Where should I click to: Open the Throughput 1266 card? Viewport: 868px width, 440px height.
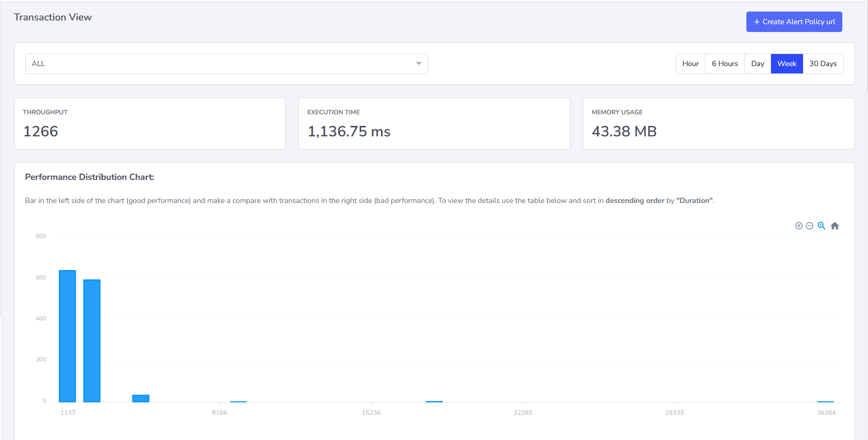coord(150,123)
